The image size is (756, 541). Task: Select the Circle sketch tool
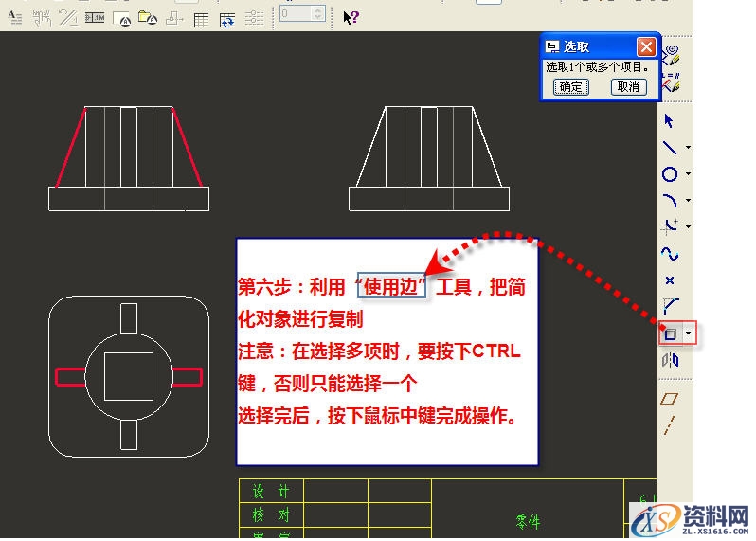point(670,174)
